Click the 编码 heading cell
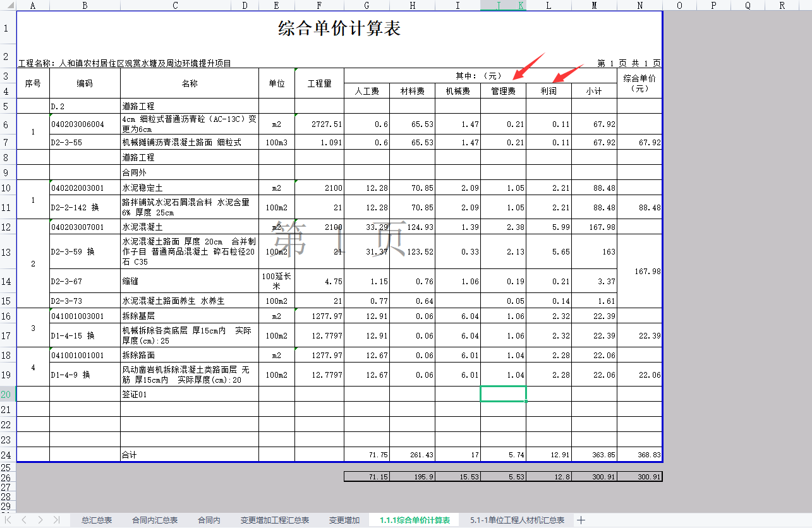The height and width of the screenshot is (528, 812). tap(85, 83)
